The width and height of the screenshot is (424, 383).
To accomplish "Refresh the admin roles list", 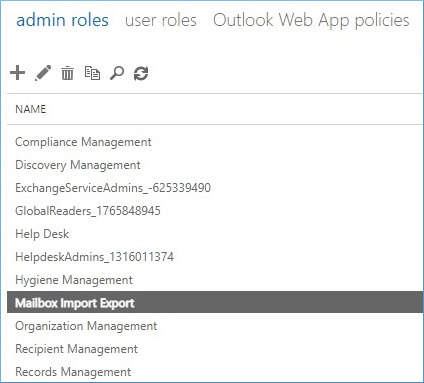I will [x=141, y=73].
